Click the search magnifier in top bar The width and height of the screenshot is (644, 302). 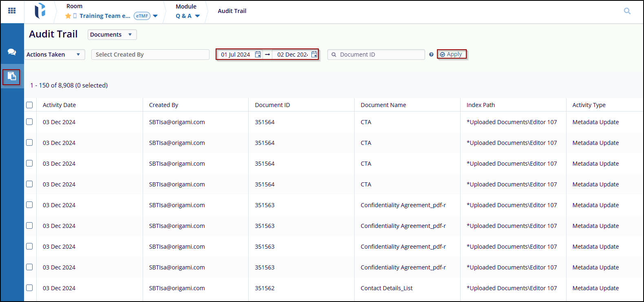click(x=627, y=11)
